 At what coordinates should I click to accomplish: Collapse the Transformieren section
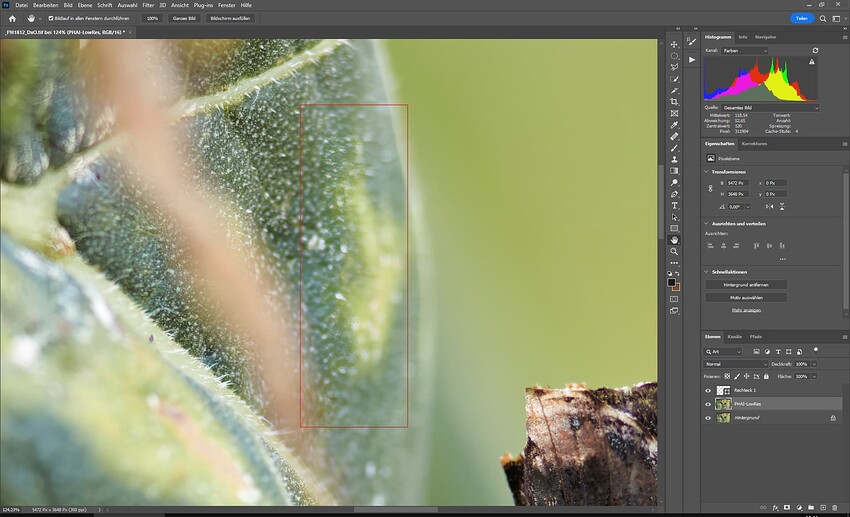click(x=707, y=170)
